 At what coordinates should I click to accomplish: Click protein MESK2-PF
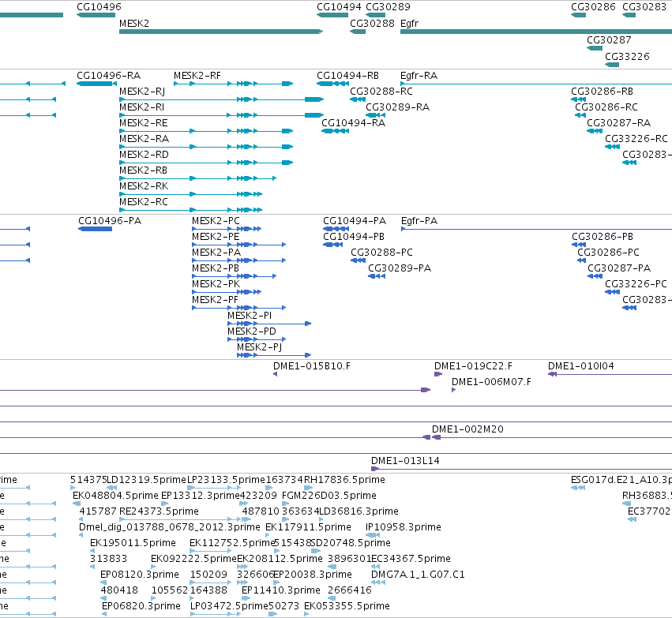[x=215, y=300]
